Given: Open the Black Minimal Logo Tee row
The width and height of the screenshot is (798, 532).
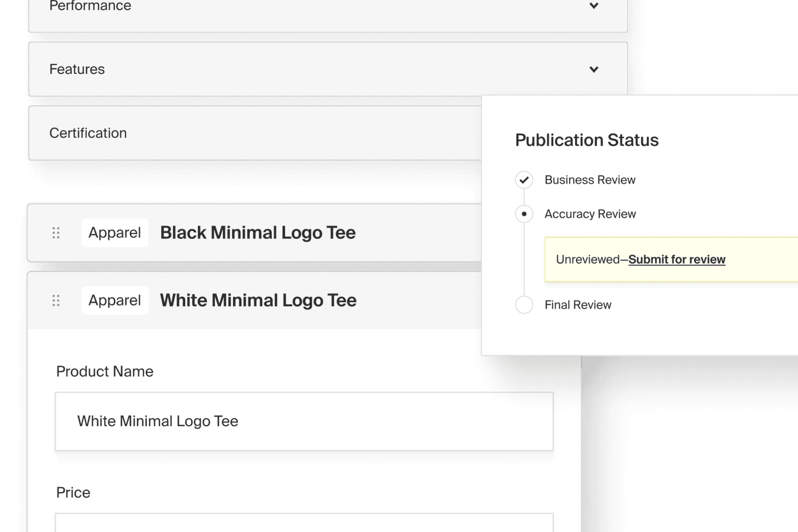Looking at the screenshot, I should 258,233.
